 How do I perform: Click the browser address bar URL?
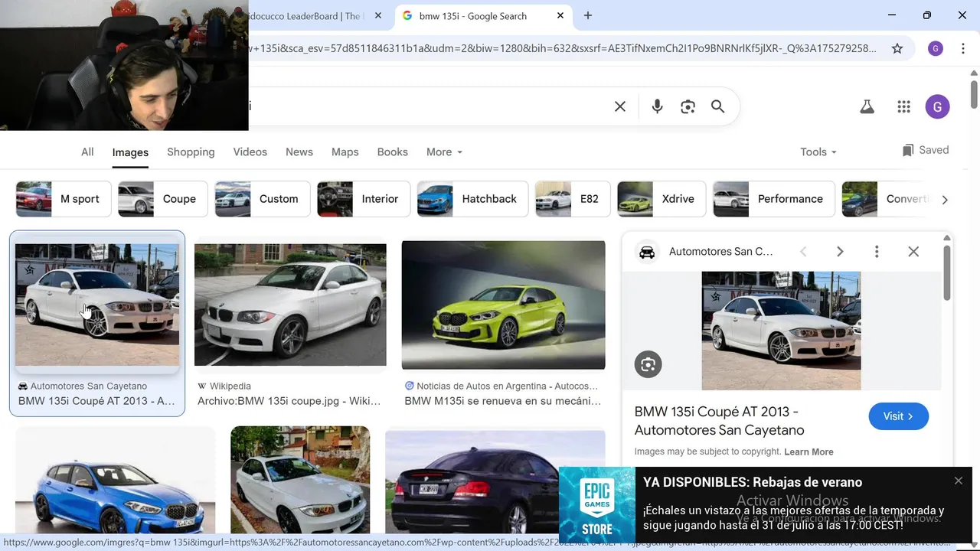pos(561,48)
